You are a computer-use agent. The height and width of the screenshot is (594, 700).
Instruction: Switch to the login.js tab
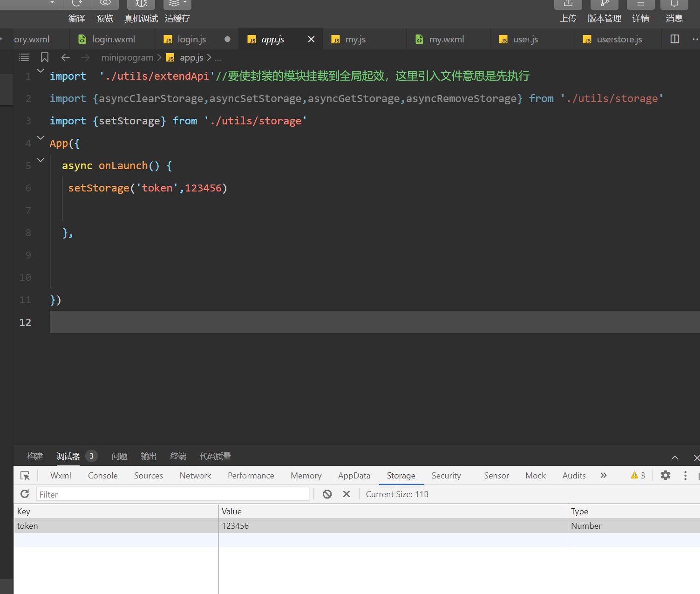coord(191,40)
